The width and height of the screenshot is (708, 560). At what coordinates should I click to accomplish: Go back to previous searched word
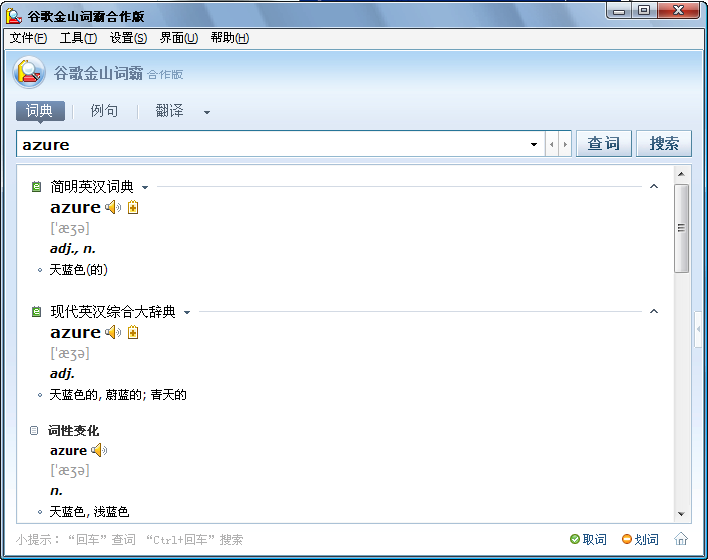tap(551, 145)
